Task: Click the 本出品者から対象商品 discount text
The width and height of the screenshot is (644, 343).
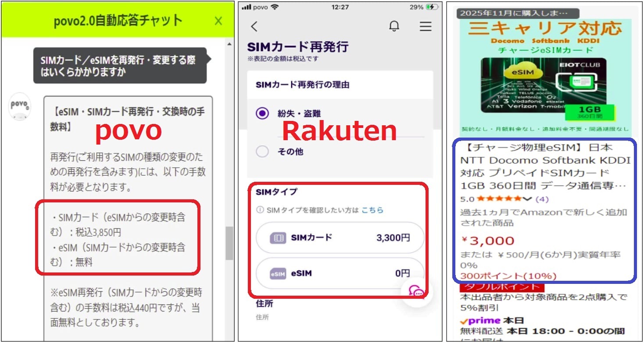Action: tap(543, 302)
